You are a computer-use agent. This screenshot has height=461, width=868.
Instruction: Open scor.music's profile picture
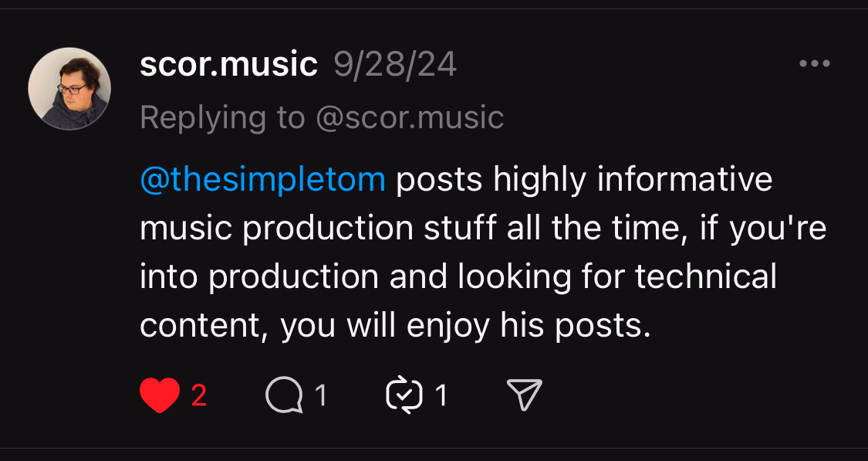click(69, 89)
